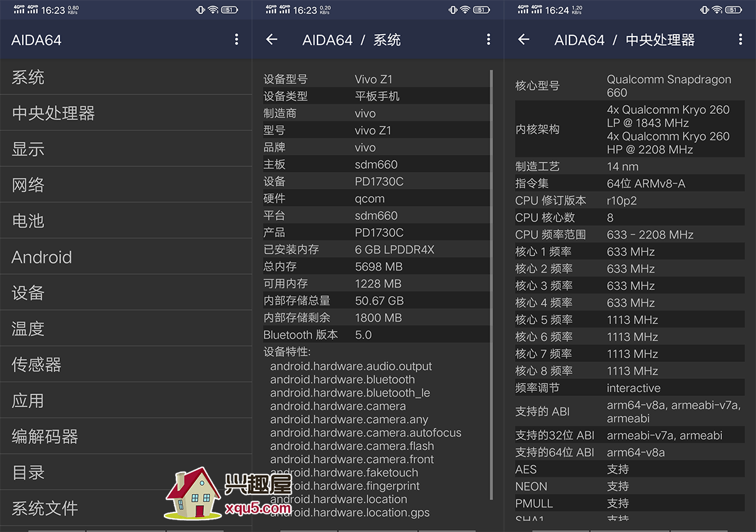This screenshot has width=756, height=532.
Task: Open the 目录 category
Action: coord(126,472)
